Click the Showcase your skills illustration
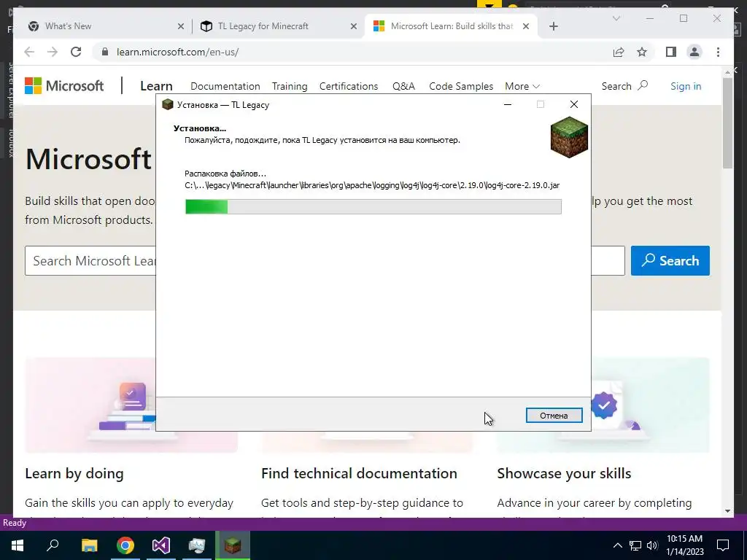 [x=603, y=405]
